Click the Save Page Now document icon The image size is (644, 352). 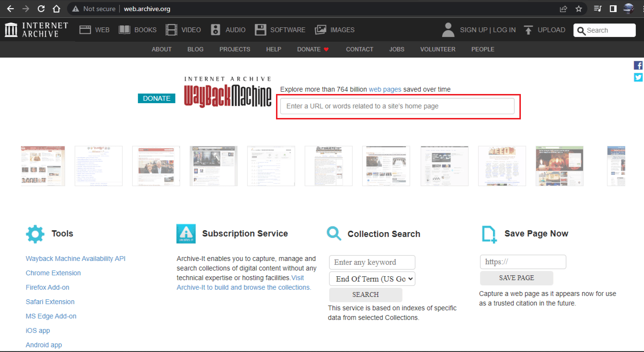489,234
